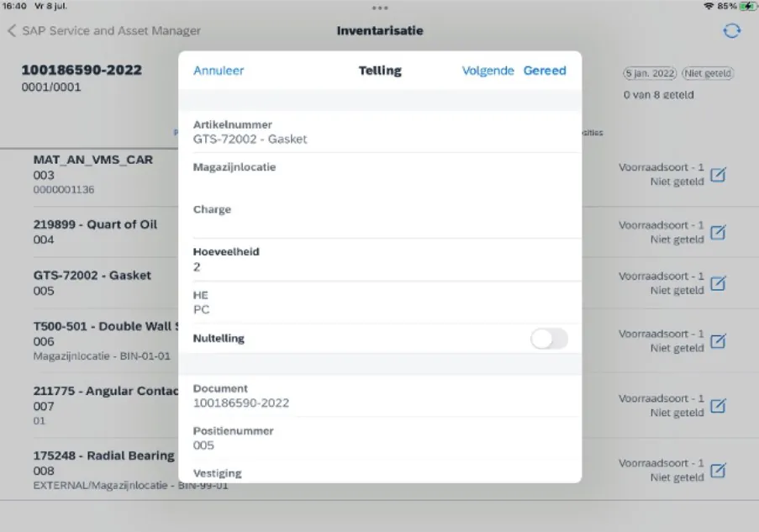Tap the 0000001136 serial text
759x532 pixels.
pos(64,190)
